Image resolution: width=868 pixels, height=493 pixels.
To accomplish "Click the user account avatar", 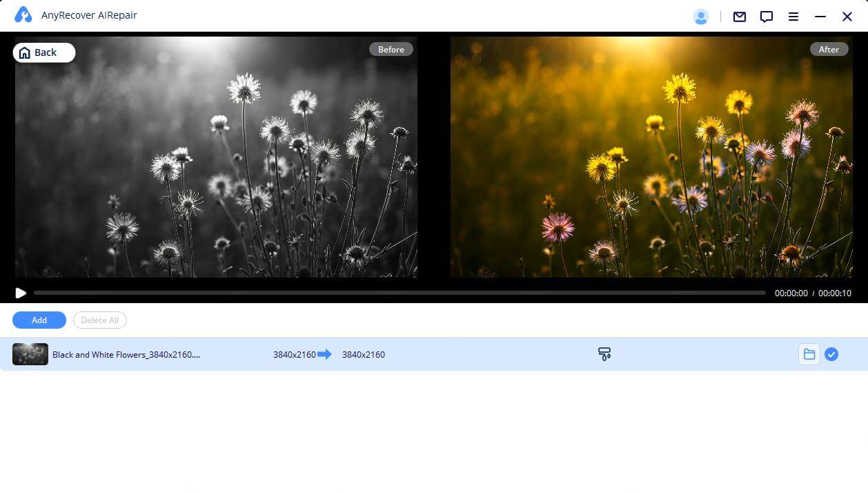I will 701,17.
